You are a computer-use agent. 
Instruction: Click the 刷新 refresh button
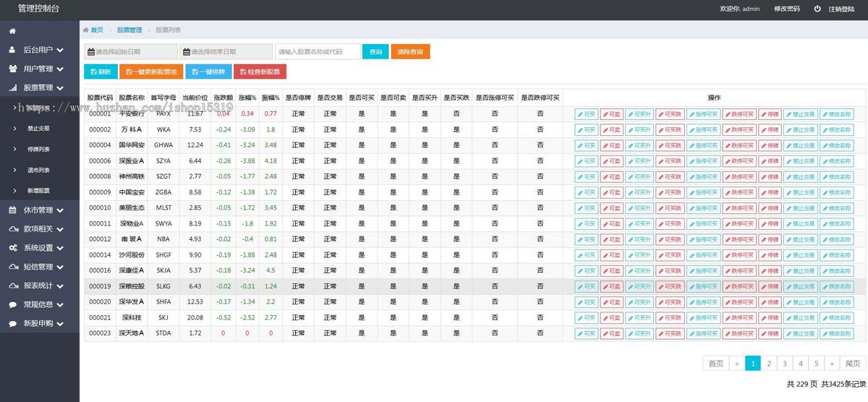[x=101, y=72]
